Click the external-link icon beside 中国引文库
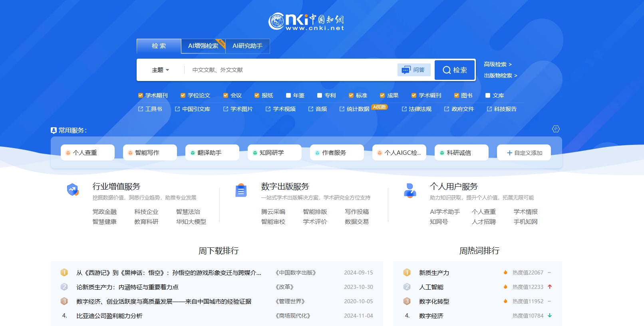Screen dimensions: 644x326 [x=177, y=109]
